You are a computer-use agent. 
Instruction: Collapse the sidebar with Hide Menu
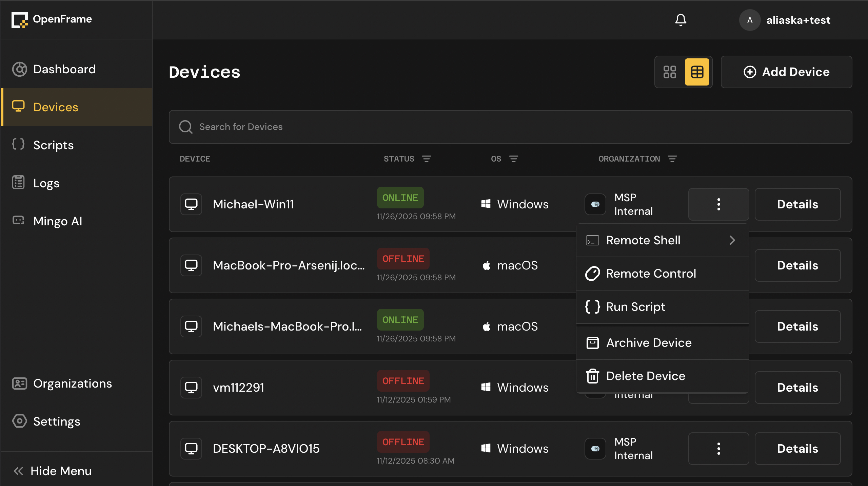tap(53, 471)
